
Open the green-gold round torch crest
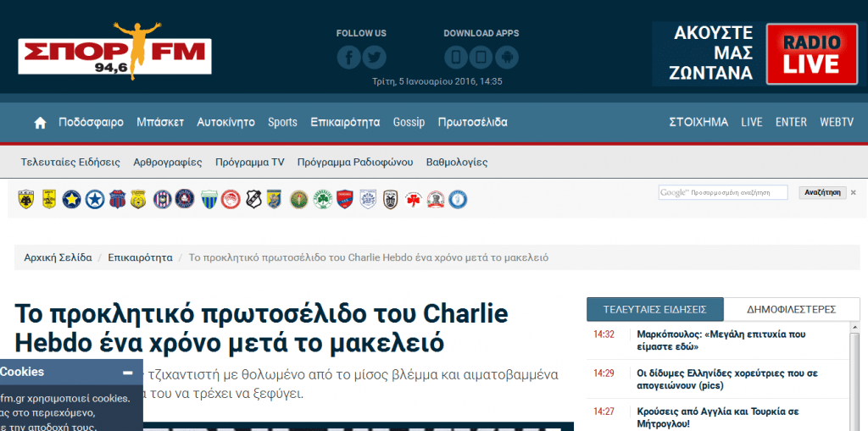point(299,199)
